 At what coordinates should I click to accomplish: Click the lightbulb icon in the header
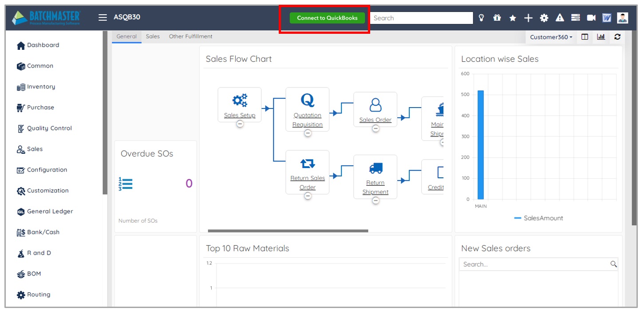tap(481, 18)
